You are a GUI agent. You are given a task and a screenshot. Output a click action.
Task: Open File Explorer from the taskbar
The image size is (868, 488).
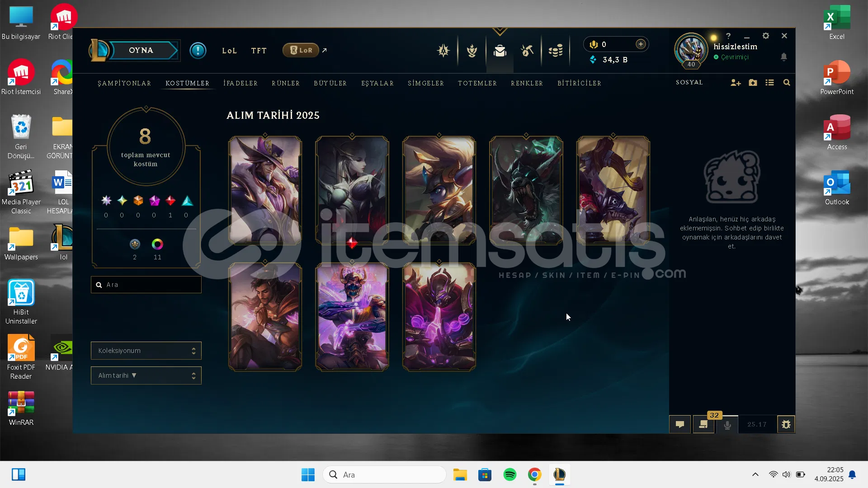click(x=460, y=474)
